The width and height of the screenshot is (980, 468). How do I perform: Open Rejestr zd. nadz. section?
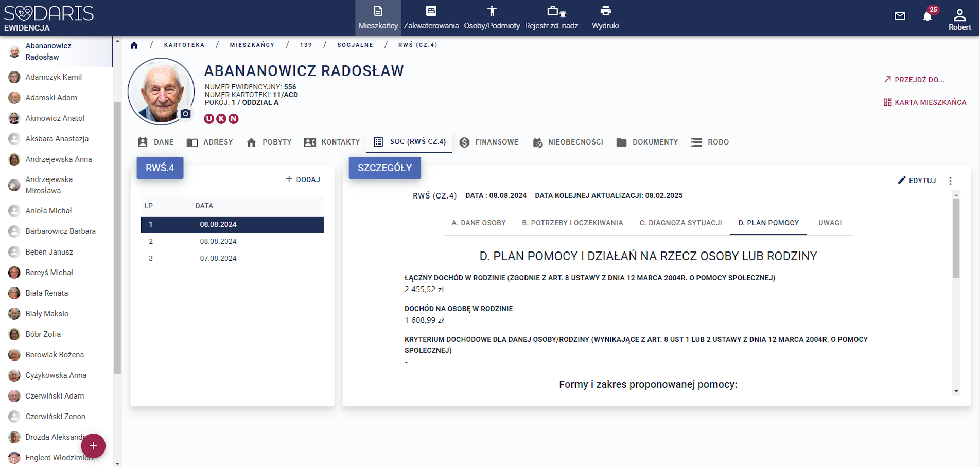552,17
